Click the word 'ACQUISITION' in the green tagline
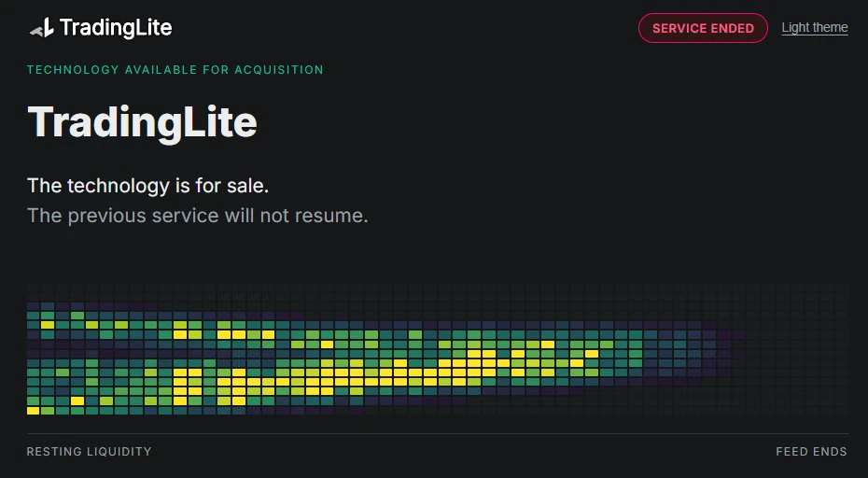 pos(279,70)
